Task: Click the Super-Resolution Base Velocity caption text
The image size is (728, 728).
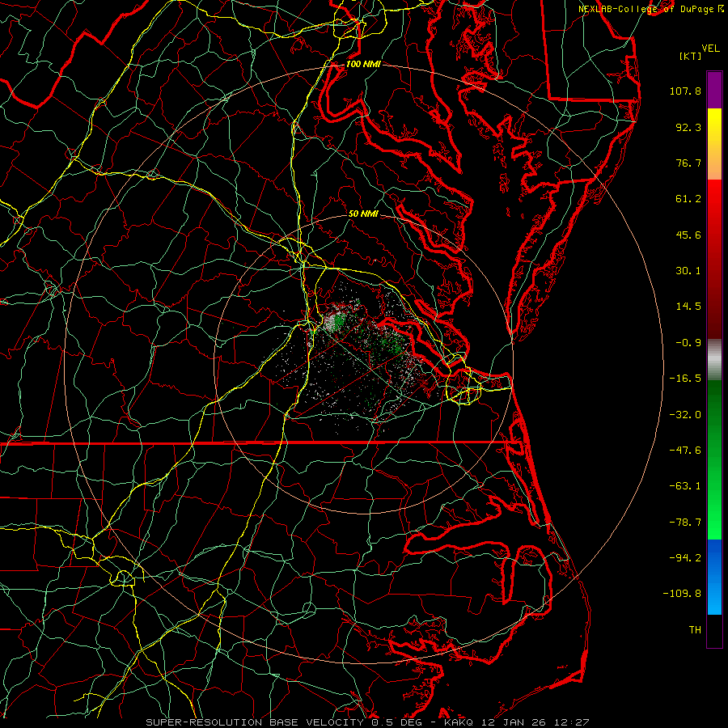Action: [x=367, y=722]
